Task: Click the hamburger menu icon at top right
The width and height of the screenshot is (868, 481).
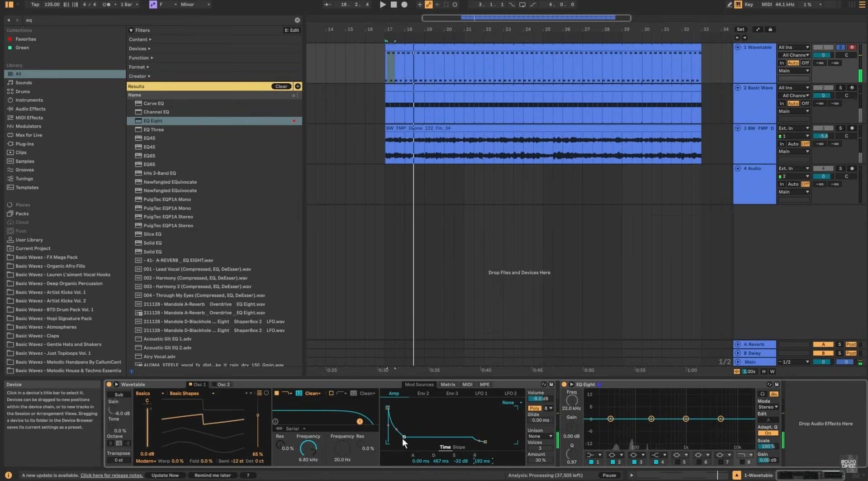Action: pyautogui.click(x=861, y=5)
